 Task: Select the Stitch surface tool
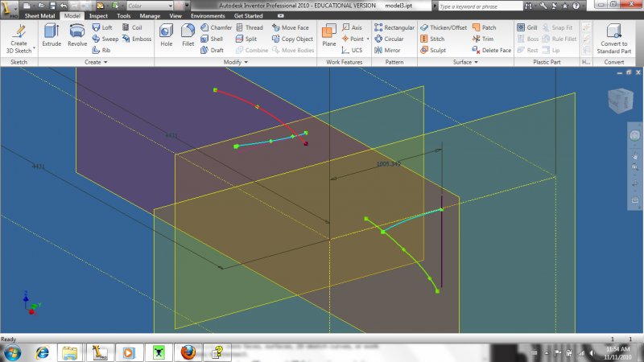431,39
